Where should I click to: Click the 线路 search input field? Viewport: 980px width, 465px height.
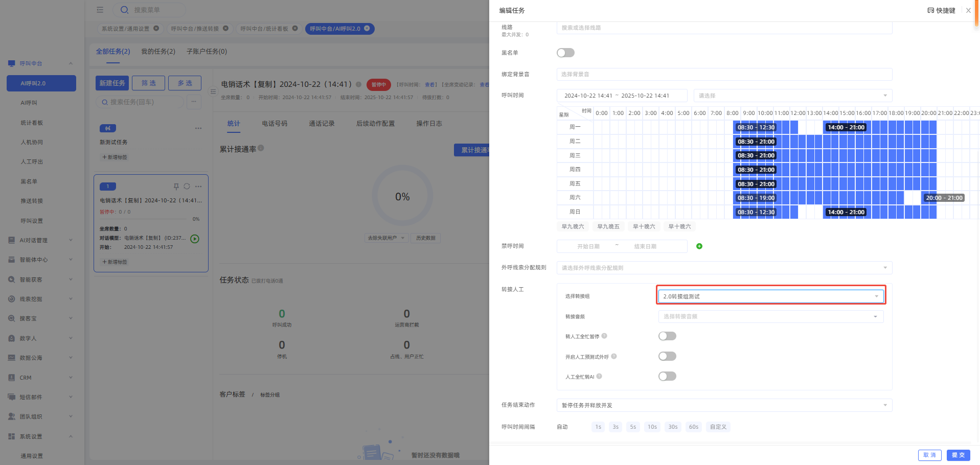pyautogui.click(x=724, y=28)
